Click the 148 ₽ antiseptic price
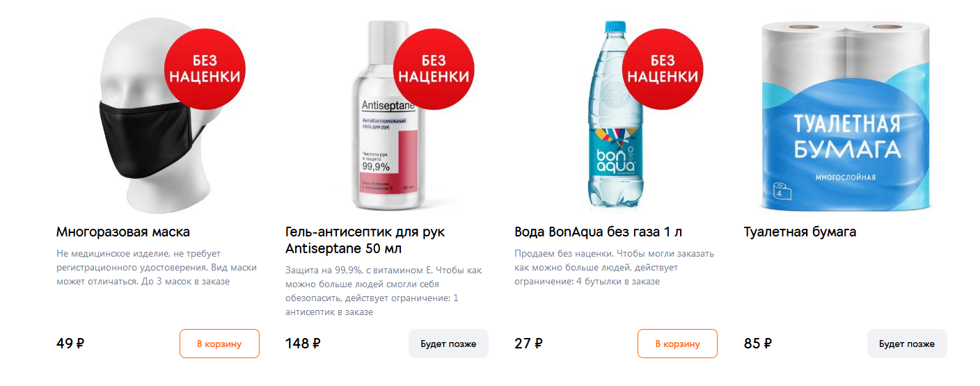The image size is (980, 386). click(x=303, y=344)
